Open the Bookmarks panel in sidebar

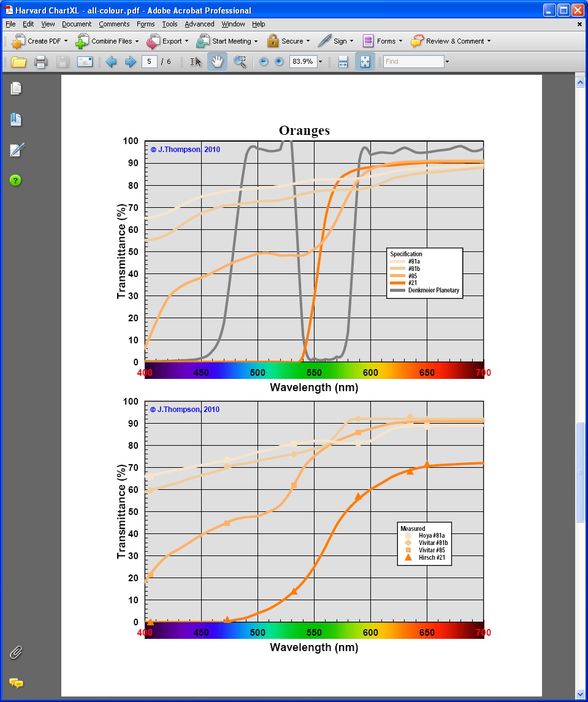(x=16, y=120)
